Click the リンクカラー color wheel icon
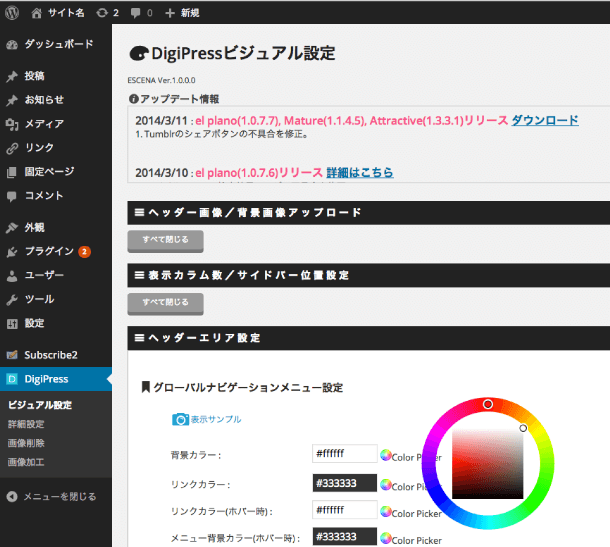610x547 pixels. tap(386, 485)
